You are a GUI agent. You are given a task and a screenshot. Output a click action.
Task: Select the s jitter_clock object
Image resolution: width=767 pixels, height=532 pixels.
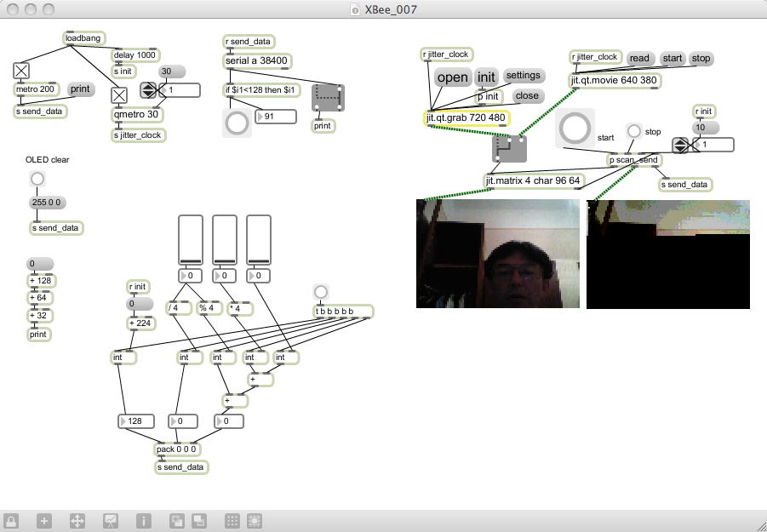click(x=139, y=135)
